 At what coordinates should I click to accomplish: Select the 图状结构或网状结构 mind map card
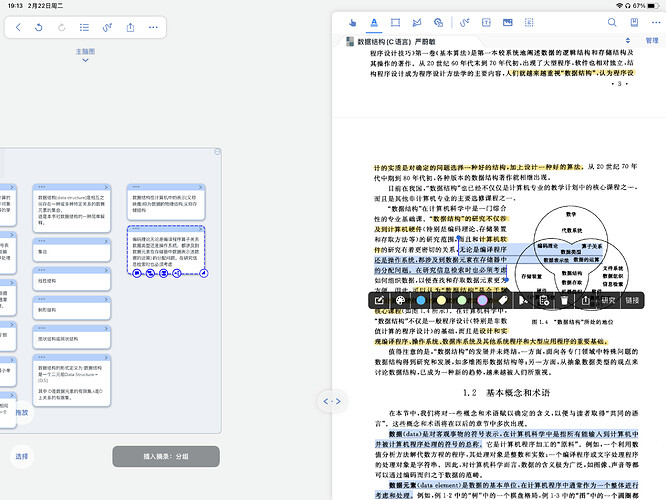[x=72, y=337]
